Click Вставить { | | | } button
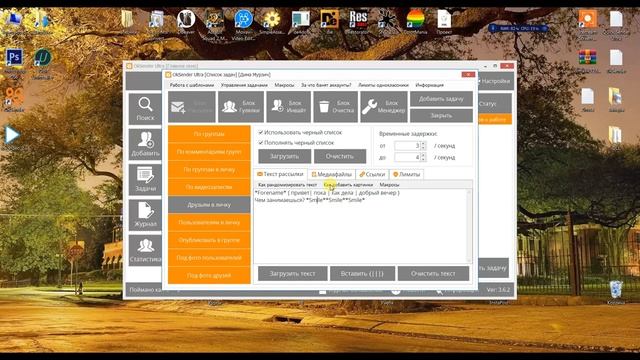Screen dimensions: 640x360 [362, 273]
